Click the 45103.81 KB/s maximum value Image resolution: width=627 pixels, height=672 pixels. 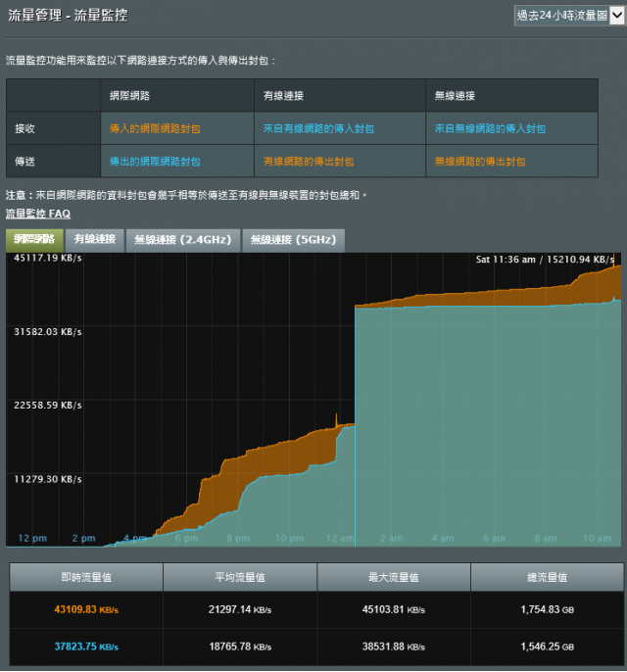pos(394,610)
